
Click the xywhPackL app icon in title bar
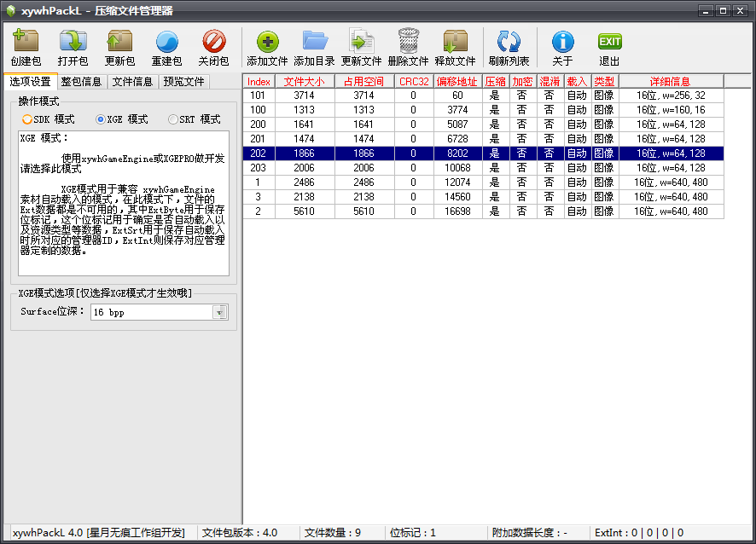pos(10,10)
